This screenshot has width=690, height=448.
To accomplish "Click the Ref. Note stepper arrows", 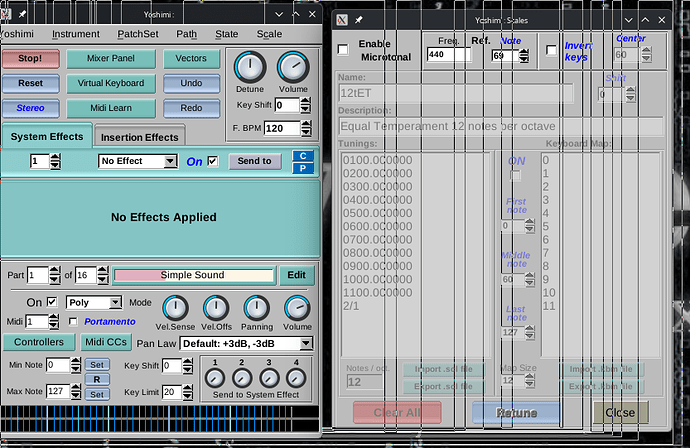I will (x=524, y=55).
